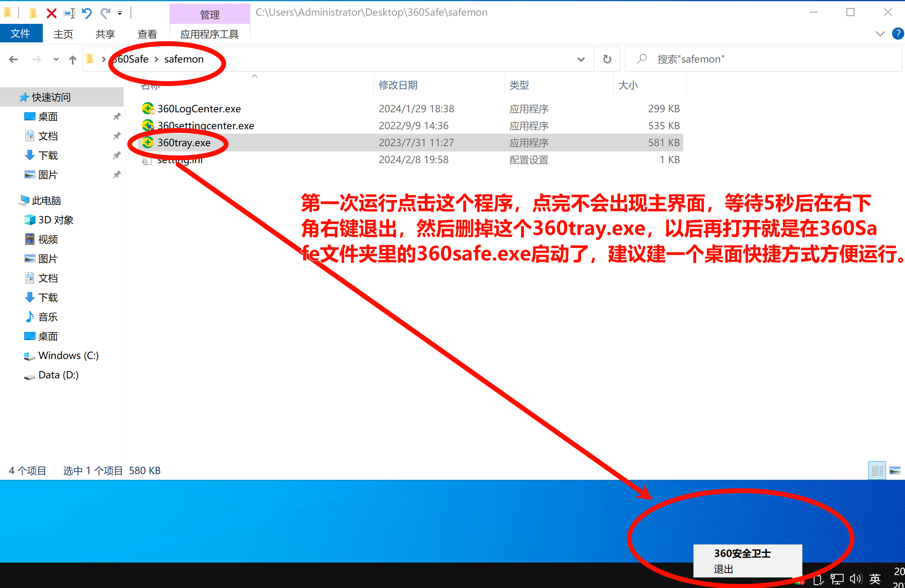Refresh the folder view with the refresh icon
Screen dimensions: 905x588
(607, 59)
